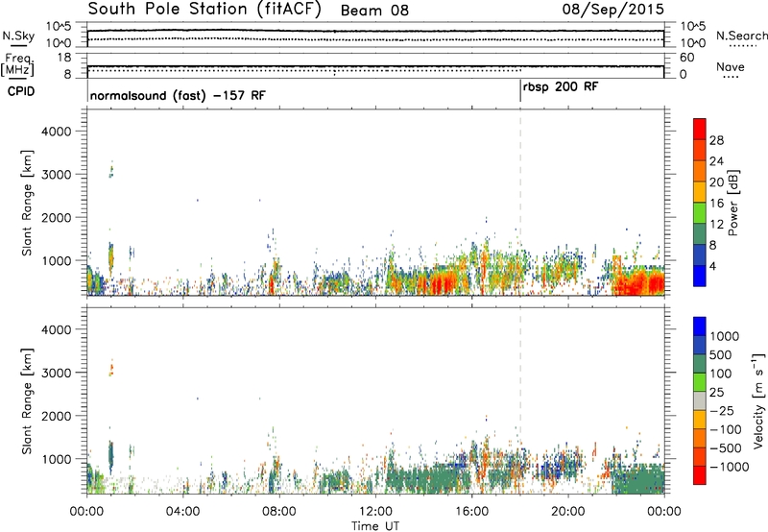
Task: Select the Beam 08 label
Action: [374, 11]
